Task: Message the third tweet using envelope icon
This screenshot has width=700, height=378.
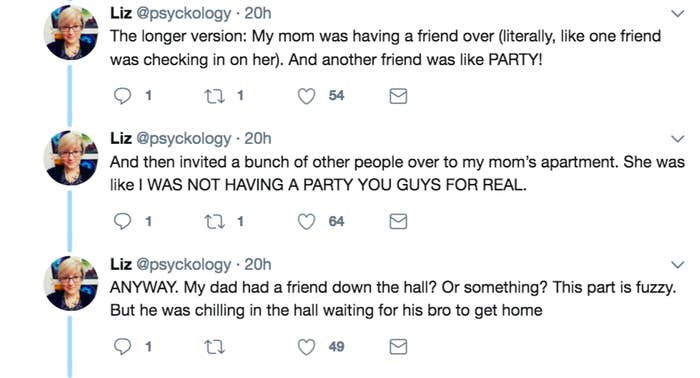Action: point(398,347)
